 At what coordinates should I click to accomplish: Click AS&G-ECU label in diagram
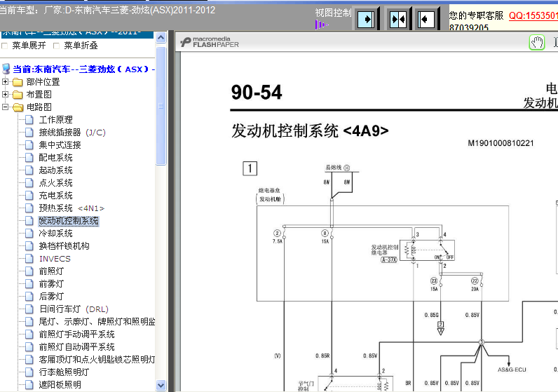[x=512, y=370]
